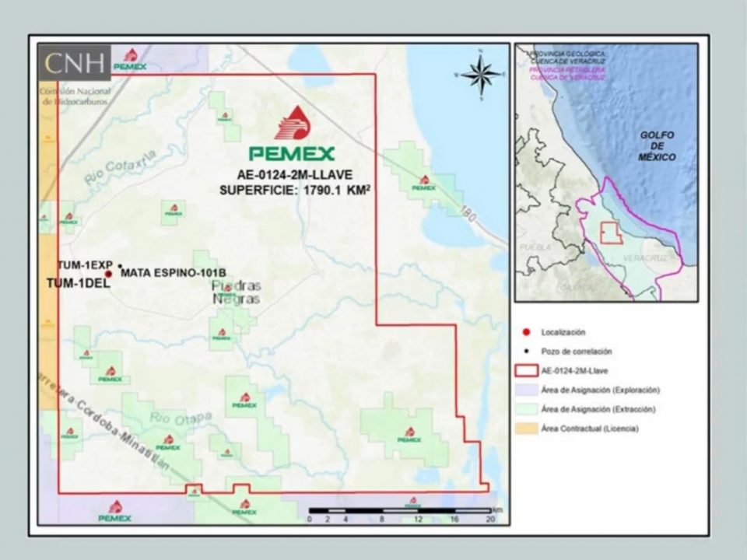Viewport: 747px width, 560px height.
Task: Click the 'km' unit on the scale bar
Action: pyautogui.click(x=497, y=510)
